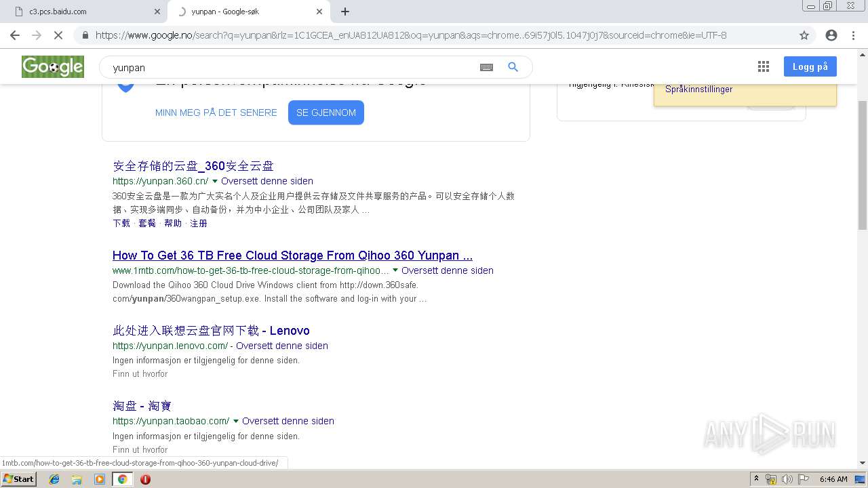Screen dimensions: 868x488
Task: View site information via the lock icon
Action: pyautogui.click(x=85, y=35)
